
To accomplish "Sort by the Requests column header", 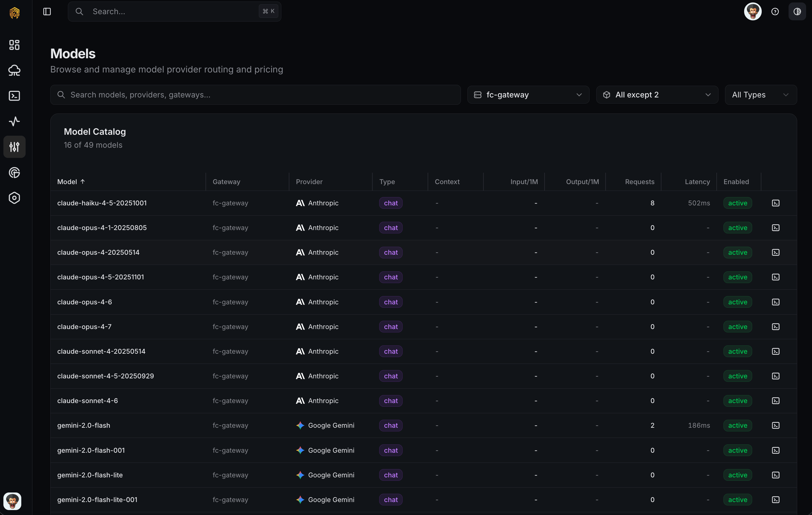I will [x=639, y=182].
